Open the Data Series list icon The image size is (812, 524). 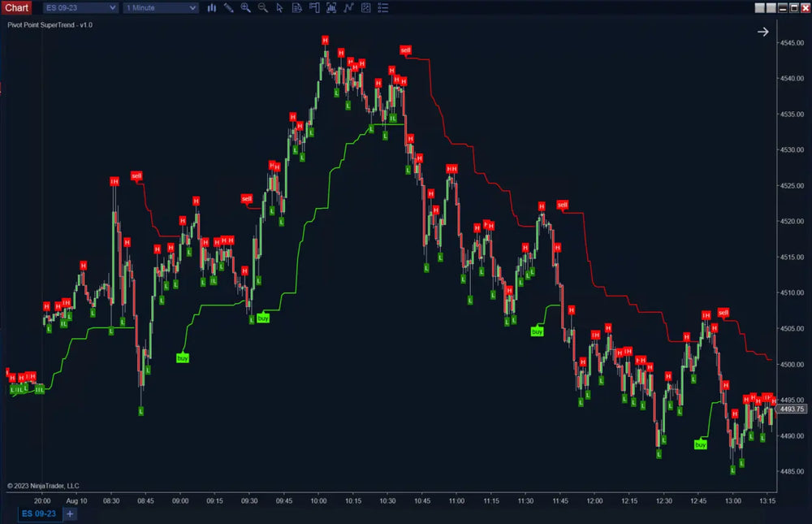point(382,7)
